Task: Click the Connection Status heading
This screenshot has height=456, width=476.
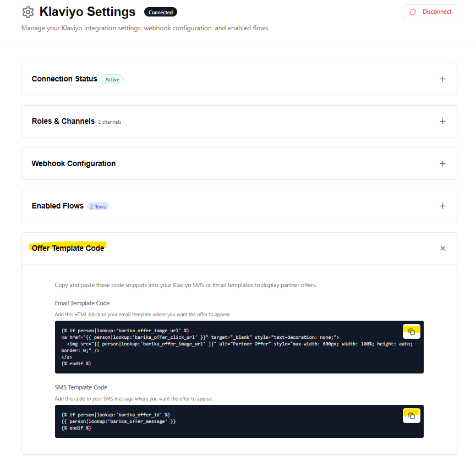Action: [64, 79]
